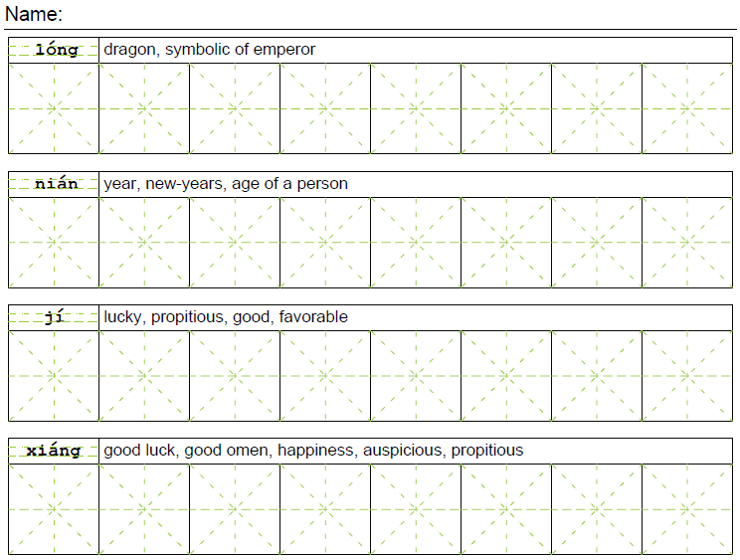Select the "lóng" pinyin label
The height and width of the screenshot is (560, 740).
click(56, 50)
